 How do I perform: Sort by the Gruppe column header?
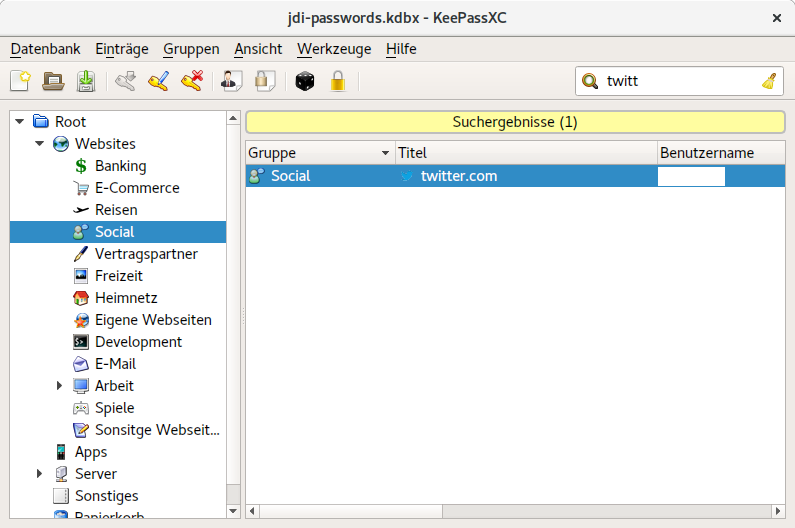(320, 153)
